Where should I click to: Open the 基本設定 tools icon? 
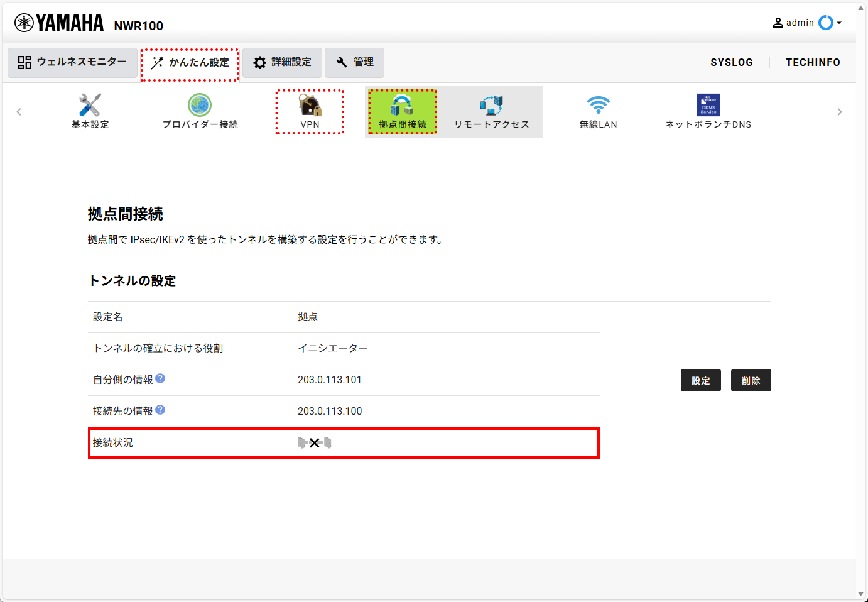point(90,105)
